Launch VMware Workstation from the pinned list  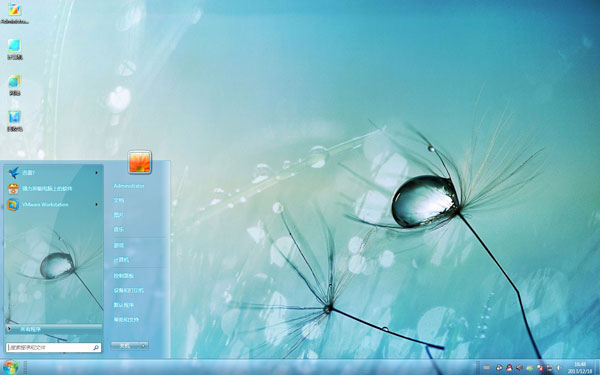coord(54,205)
